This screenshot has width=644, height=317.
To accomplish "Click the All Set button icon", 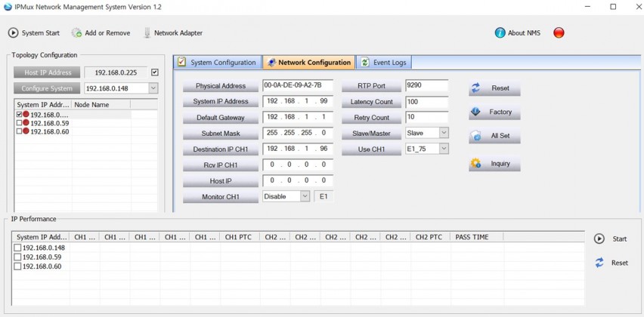I will tap(475, 136).
